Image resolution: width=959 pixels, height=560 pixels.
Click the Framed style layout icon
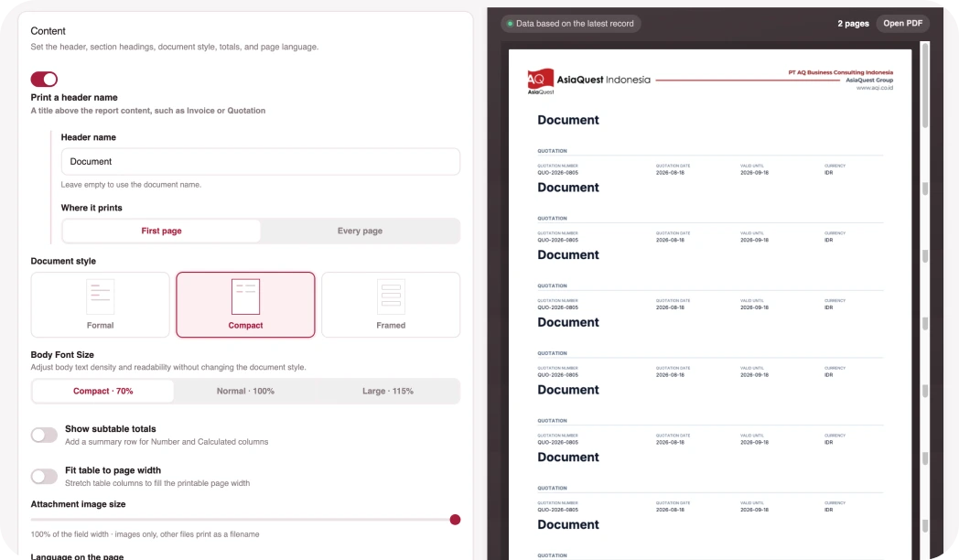(x=391, y=296)
